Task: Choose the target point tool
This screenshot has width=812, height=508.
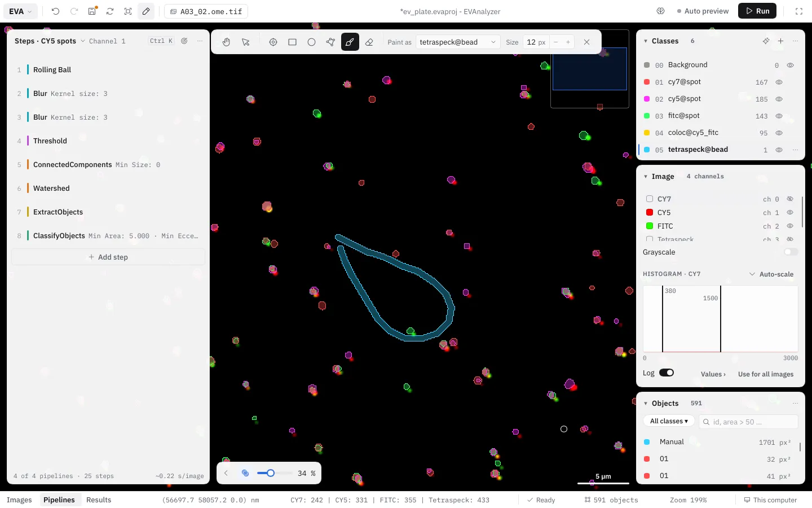Action: 273,42
